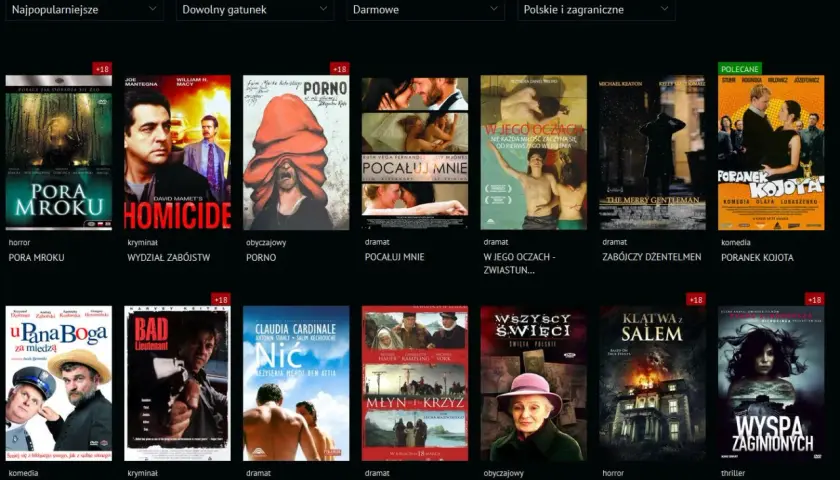Viewport: 840px width, 480px height.
Task: Click obyczajowy genre label above Porno title
Action: 266,243
